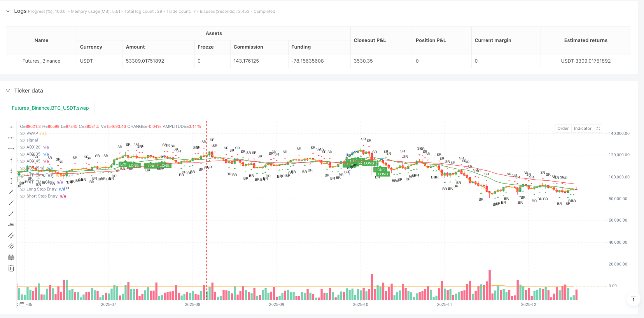Enter fullscreen mode for the chart
The image size is (644, 318).
[x=598, y=128]
